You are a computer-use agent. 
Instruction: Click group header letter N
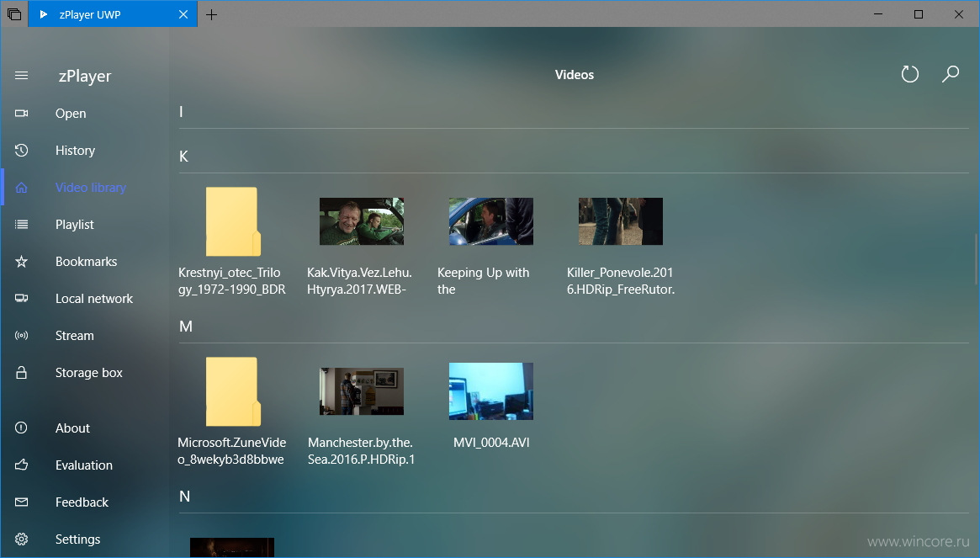tap(184, 496)
